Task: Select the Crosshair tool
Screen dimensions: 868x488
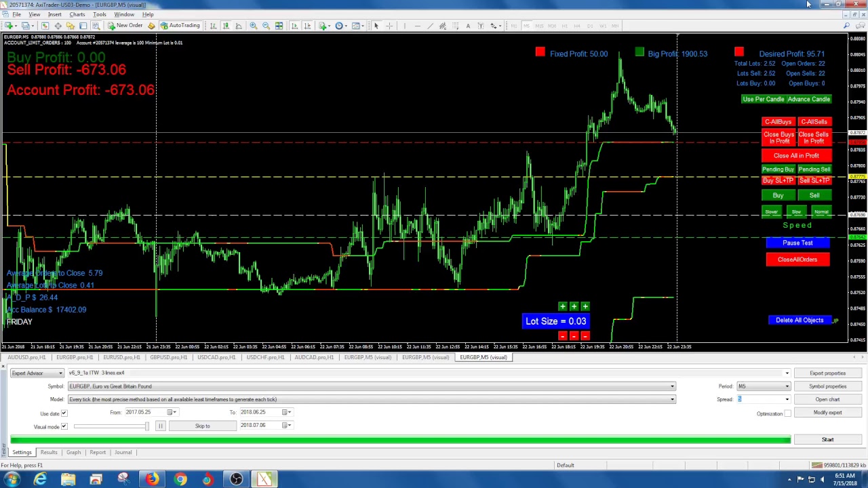Action: [x=389, y=26]
